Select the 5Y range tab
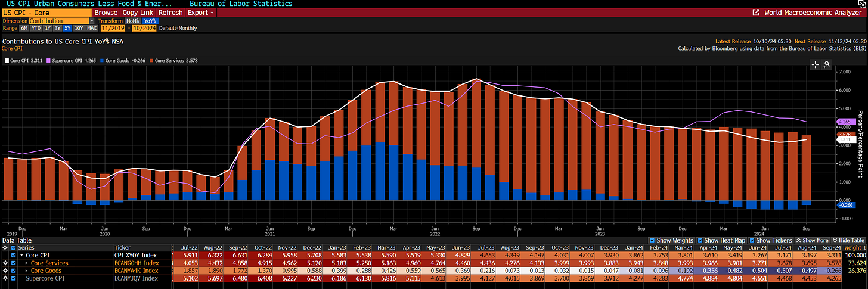The image size is (868, 289). point(67,28)
